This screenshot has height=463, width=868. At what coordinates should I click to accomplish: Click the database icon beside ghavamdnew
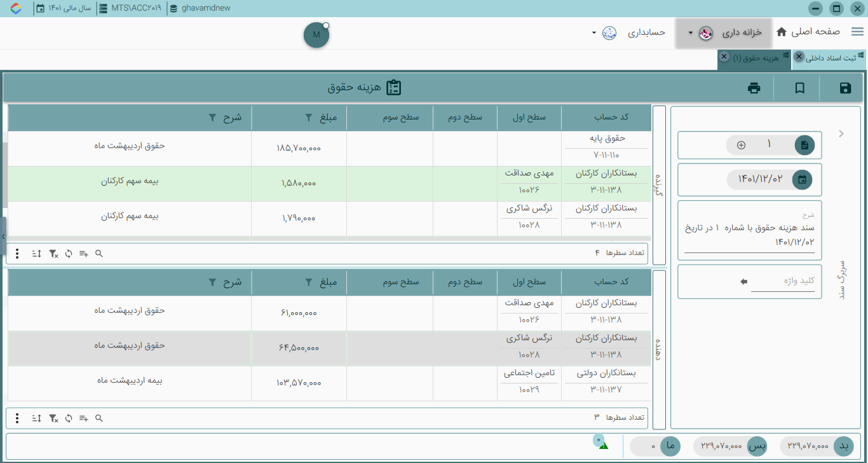click(x=173, y=9)
